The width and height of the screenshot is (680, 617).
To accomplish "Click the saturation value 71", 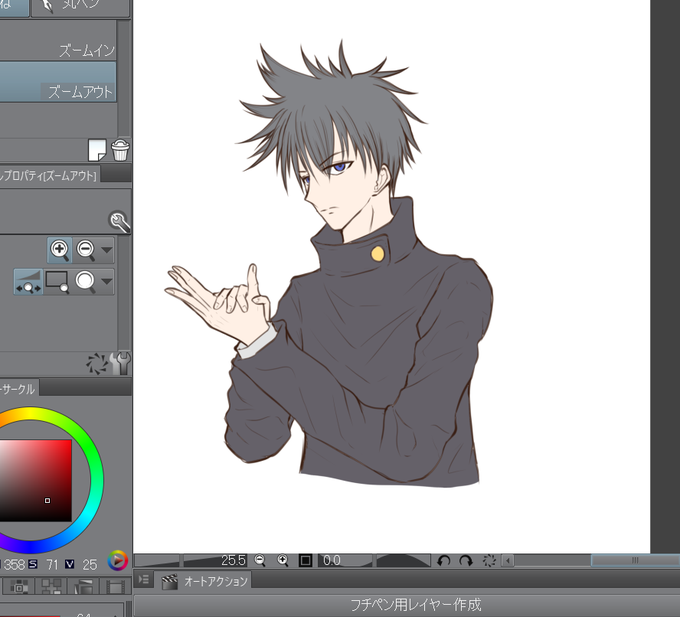I will pyautogui.click(x=52, y=565).
